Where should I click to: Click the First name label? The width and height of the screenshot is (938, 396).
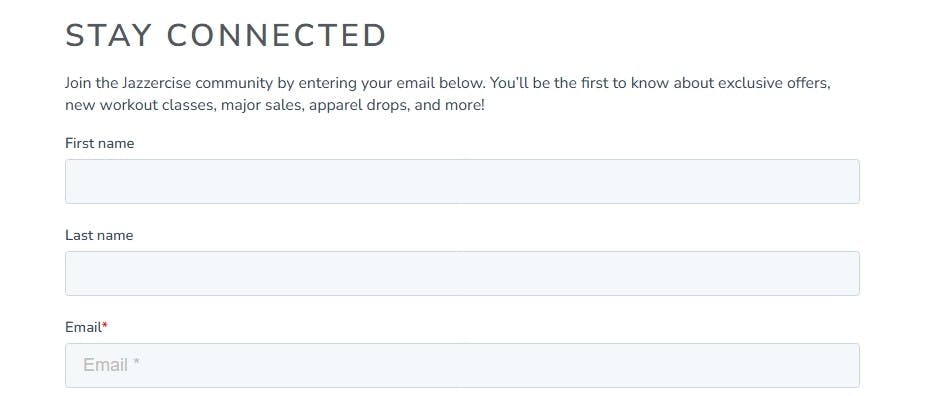click(99, 144)
